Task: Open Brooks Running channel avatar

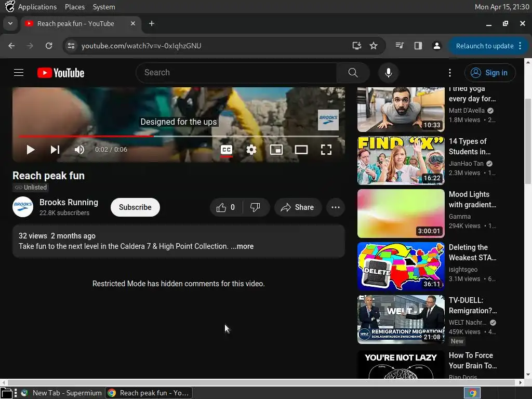Action: coord(23,207)
